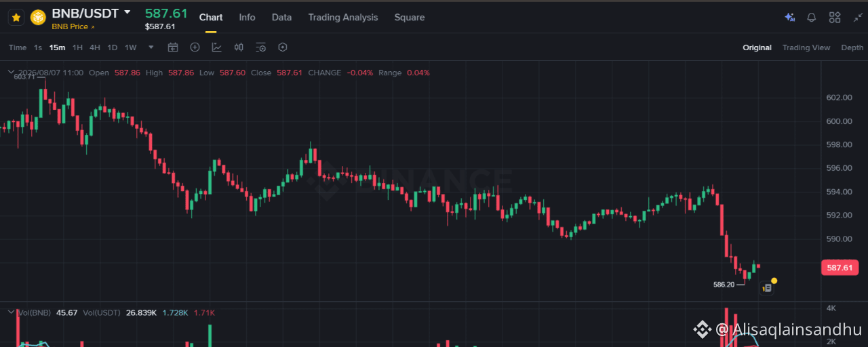Image resolution: width=868 pixels, height=347 pixels.
Task: Select the Time interval option
Action: 18,47
